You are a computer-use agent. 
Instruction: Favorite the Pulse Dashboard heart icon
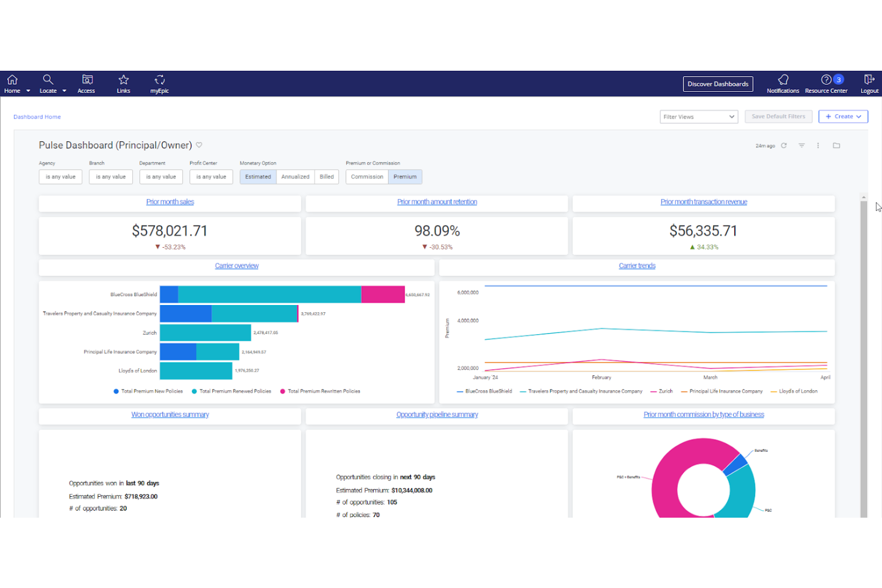[x=199, y=145]
